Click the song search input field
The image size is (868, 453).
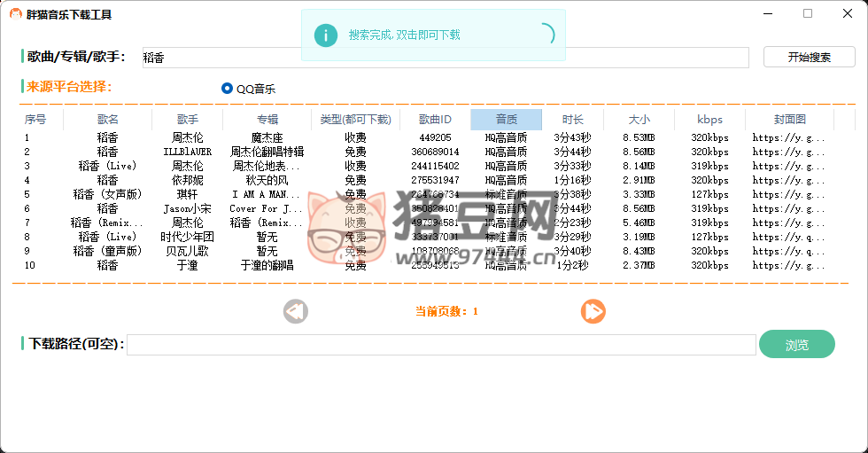[x=443, y=58]
